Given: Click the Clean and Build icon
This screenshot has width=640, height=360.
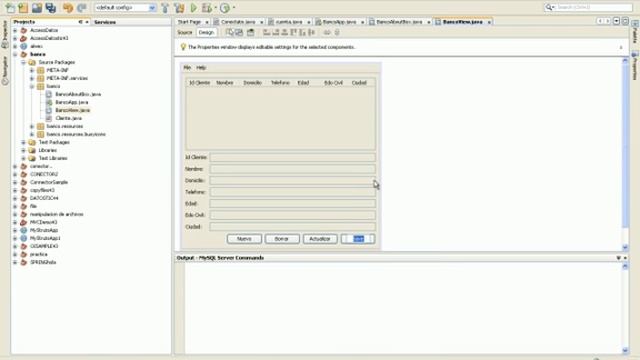Looking at the screenshot, I should tap(179, 7).
